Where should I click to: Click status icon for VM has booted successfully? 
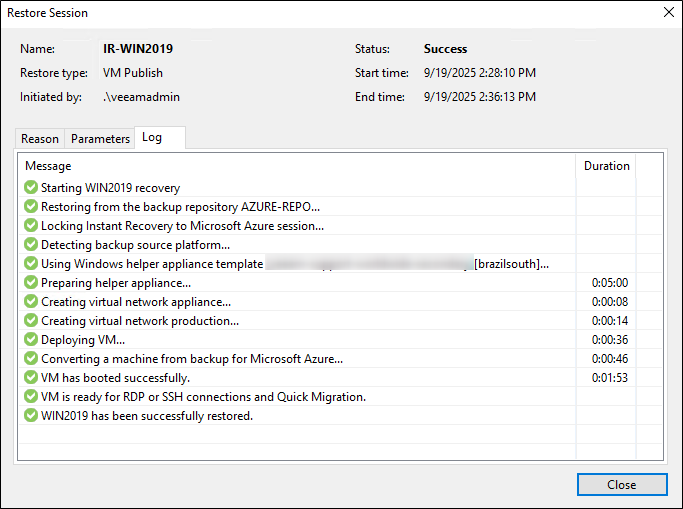point(31,378)
